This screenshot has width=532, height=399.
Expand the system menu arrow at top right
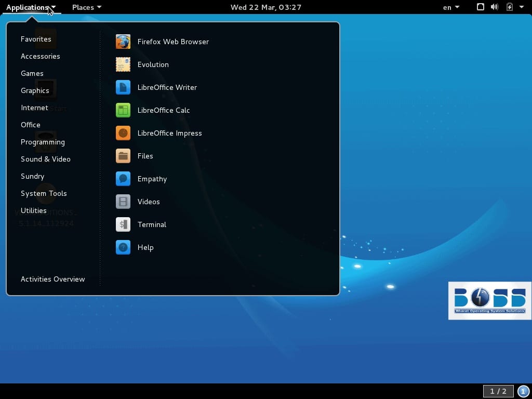522,7
